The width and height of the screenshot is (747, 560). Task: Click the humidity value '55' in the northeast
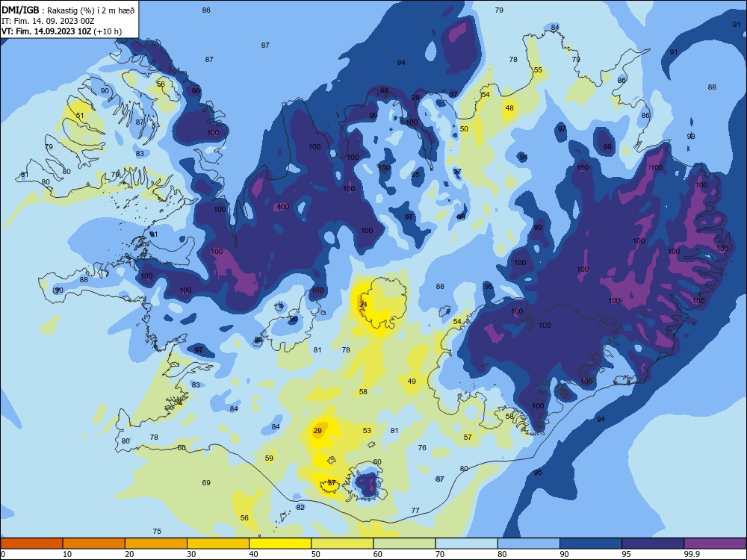(x=538, y=69)
